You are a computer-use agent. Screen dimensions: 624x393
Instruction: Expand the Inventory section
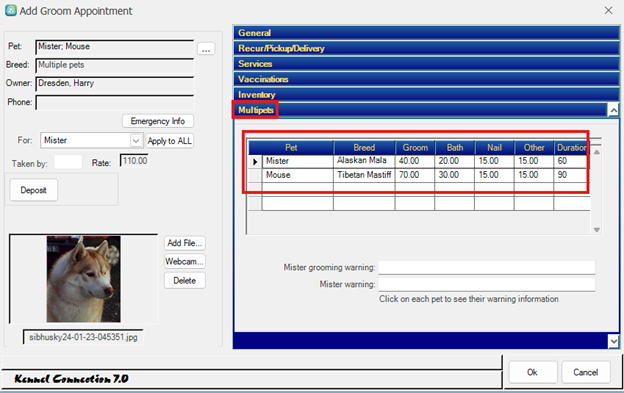426,95
